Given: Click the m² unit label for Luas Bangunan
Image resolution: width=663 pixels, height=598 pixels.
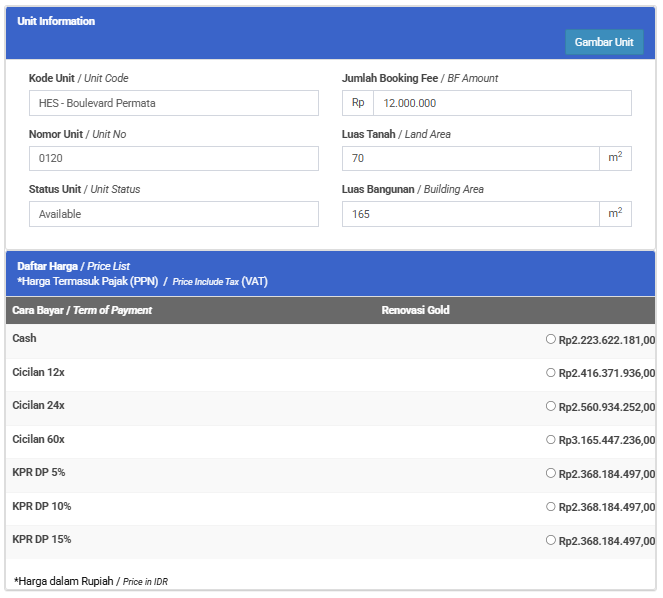Looking at the screenshot, I should click(x=615, y=214).
